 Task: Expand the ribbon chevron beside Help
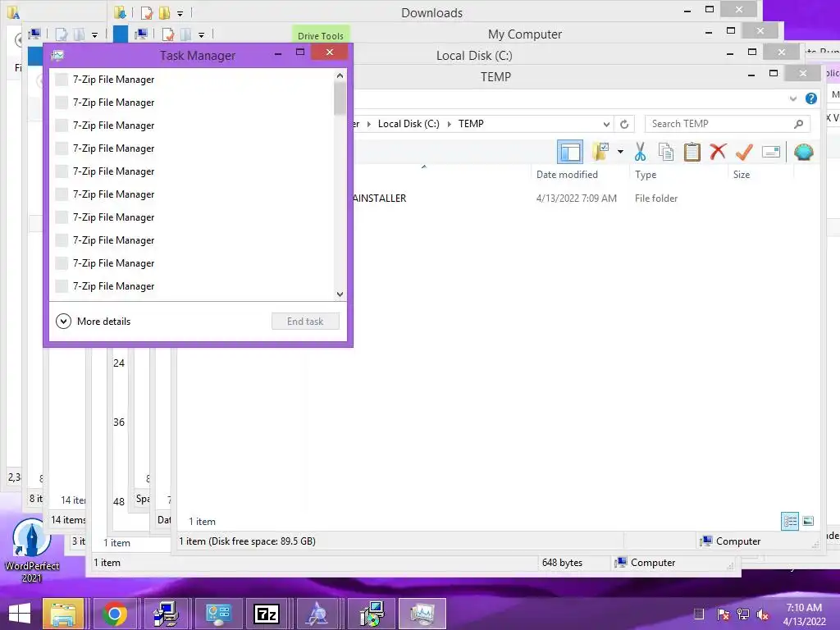[x=793, y=98]
